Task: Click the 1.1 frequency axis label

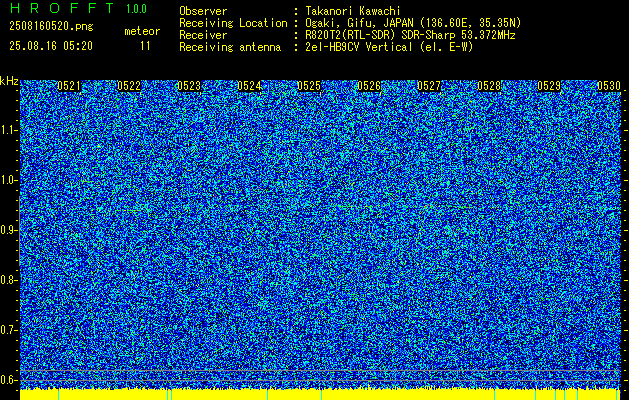Action: click(x=8, y=130)
